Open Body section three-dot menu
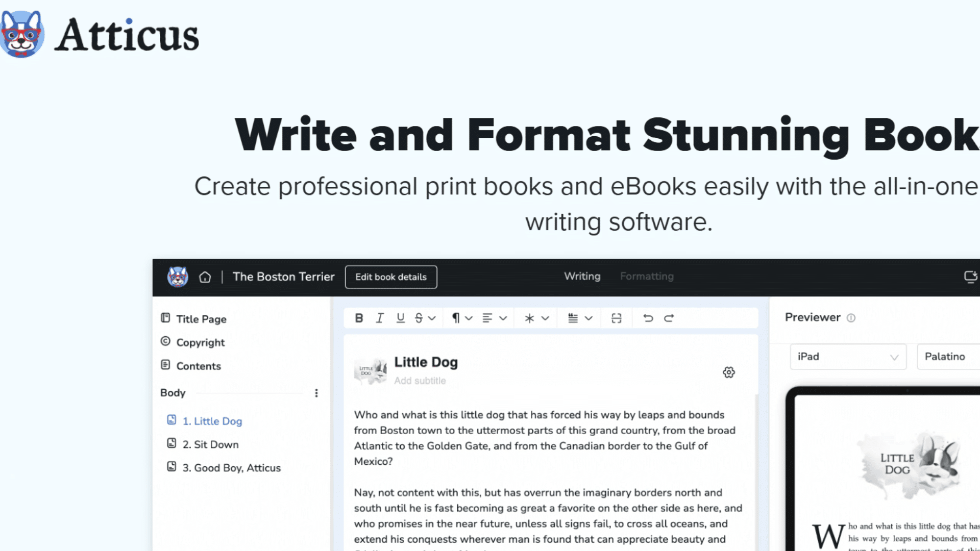 316,393
